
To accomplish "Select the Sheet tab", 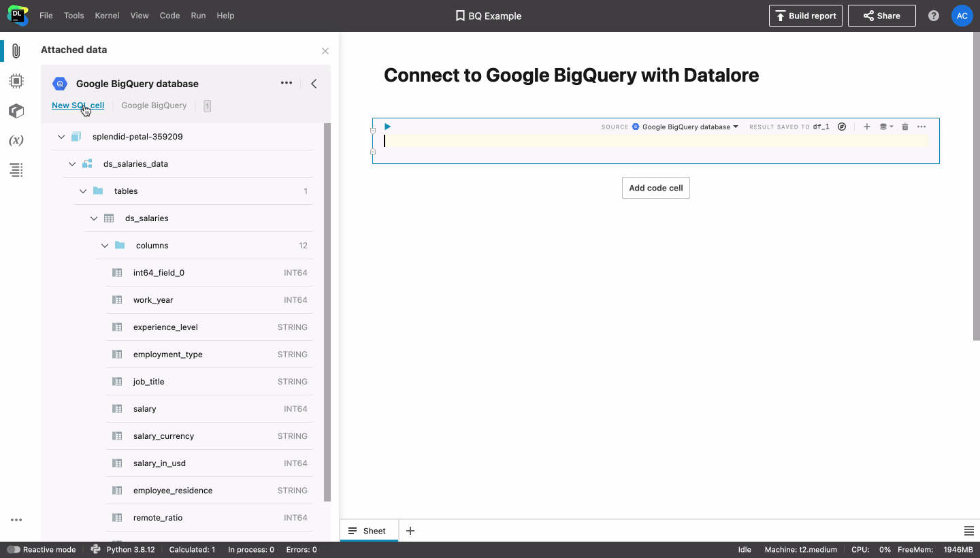I will (x=368, y=531).
